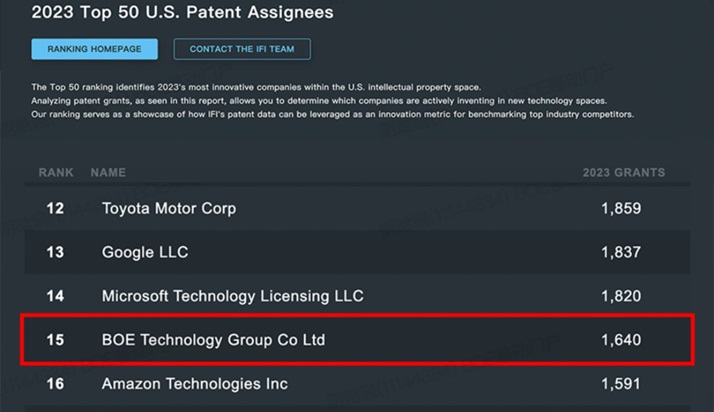The width and height of the screenshot is (714, 412).
Task: Click rank number 14
Action: [x=56, y=296]
